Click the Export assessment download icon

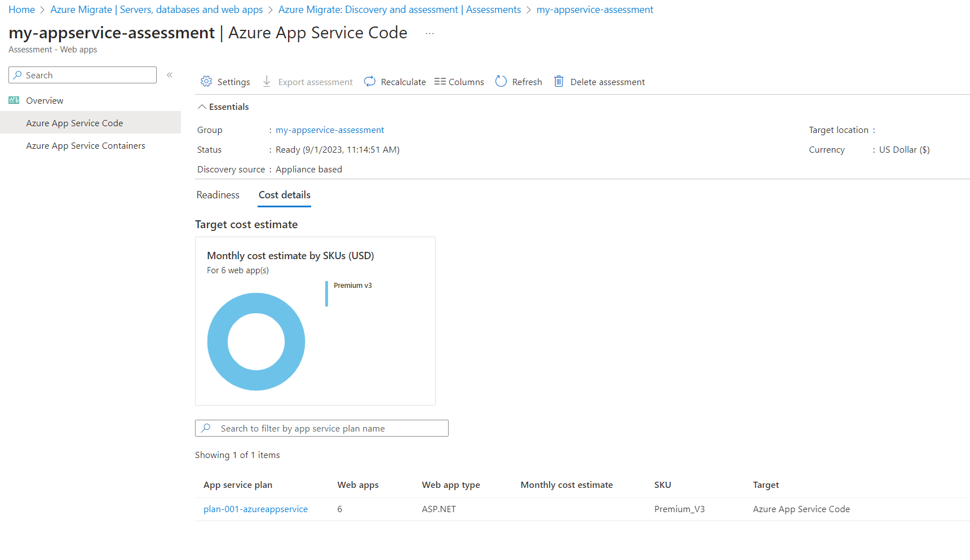266,81
